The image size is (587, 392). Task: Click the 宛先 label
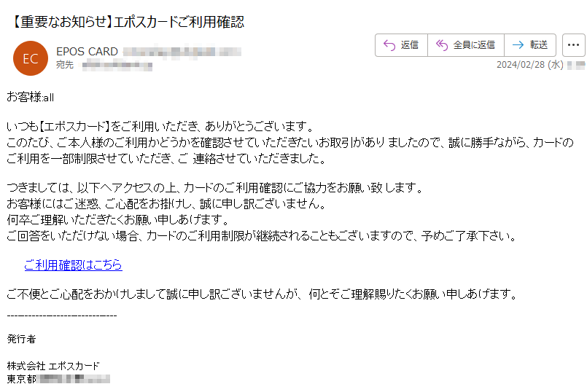pyautogui.click(x=65, y=65)
